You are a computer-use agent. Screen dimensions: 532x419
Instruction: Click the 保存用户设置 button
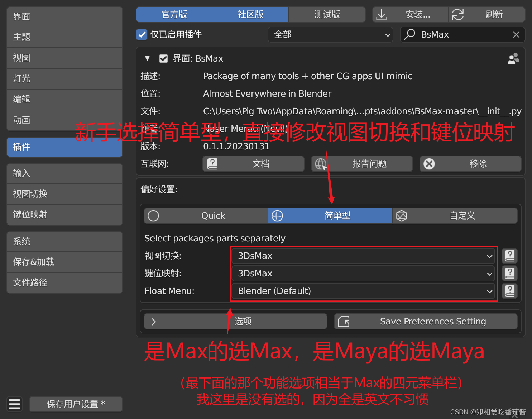pos(76,404)
